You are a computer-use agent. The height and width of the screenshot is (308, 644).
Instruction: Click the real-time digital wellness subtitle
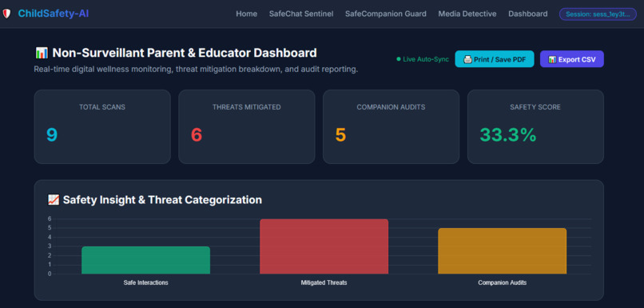point(196,69)
